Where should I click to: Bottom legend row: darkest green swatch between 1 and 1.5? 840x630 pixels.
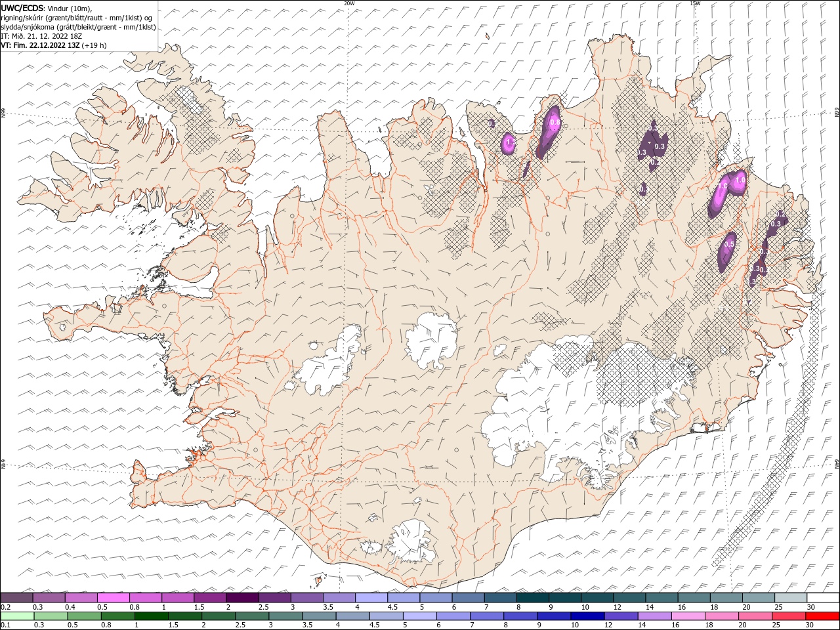[152, 616]
